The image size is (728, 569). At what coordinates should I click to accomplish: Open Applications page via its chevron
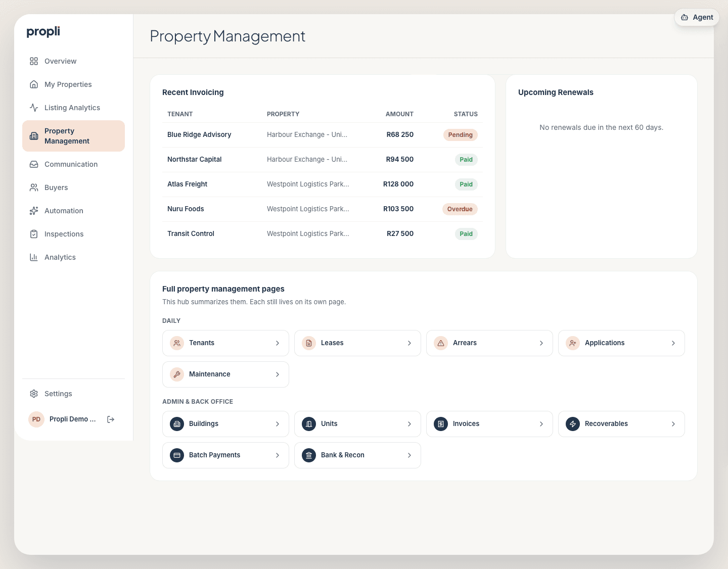673,343
